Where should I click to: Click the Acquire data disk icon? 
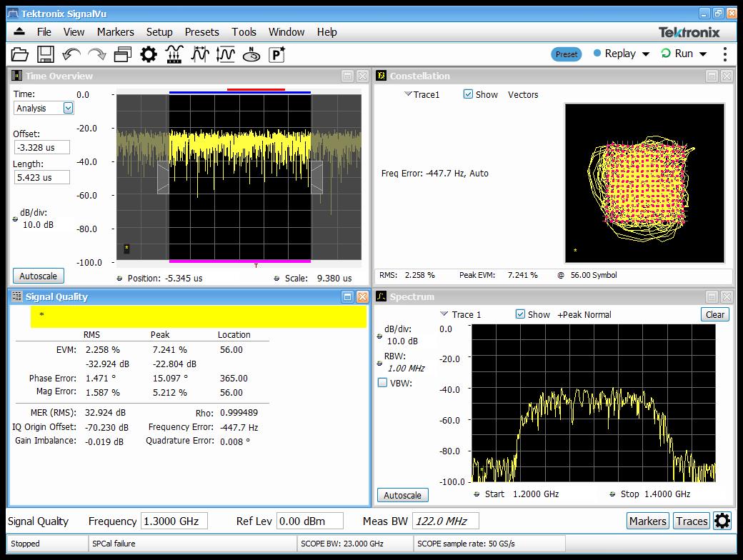251,54
